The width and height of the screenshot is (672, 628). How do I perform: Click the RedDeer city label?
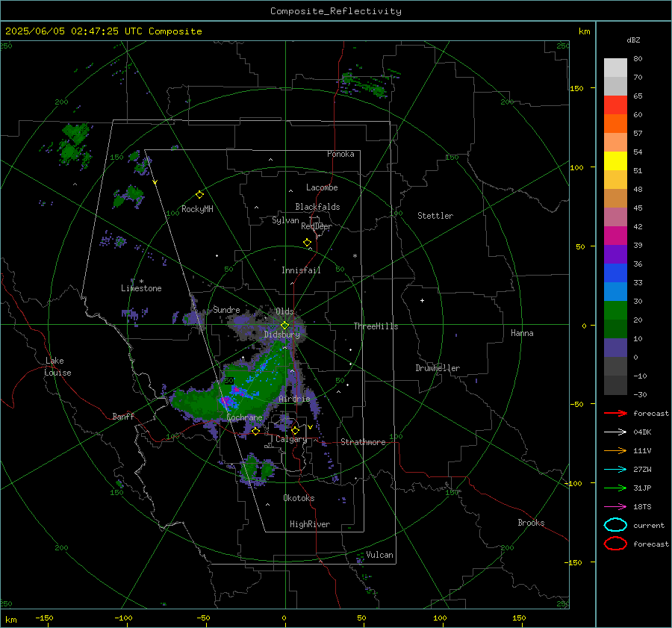pyautogui.click(x=317, y=226)
